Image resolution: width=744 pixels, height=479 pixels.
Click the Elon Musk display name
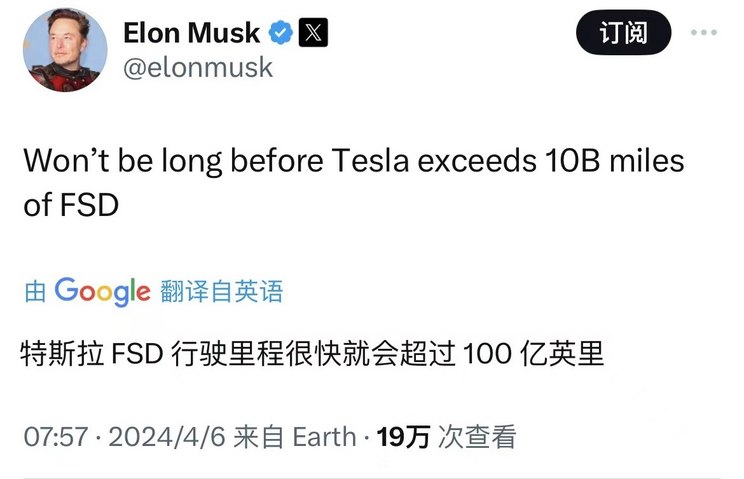tap(191, 32)
